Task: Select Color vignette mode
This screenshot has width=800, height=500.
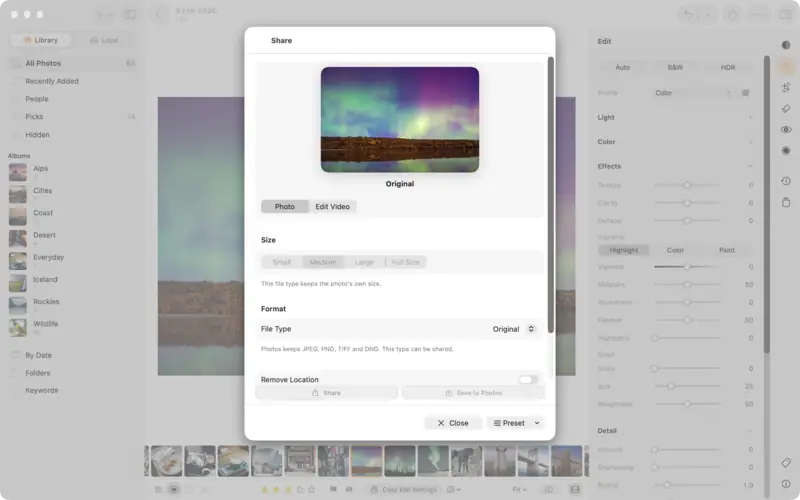Action: click(675, 250)
